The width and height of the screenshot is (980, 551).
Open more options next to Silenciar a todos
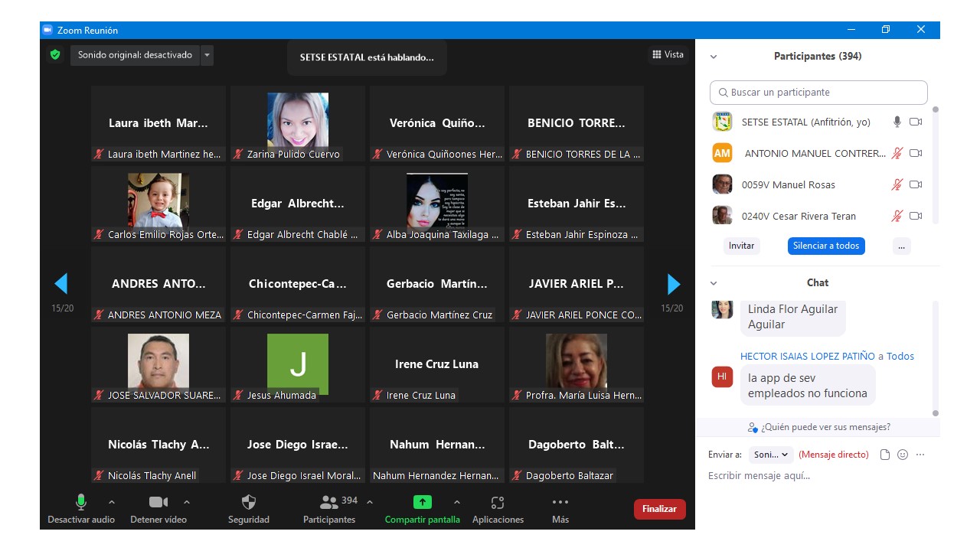point(902,246)
